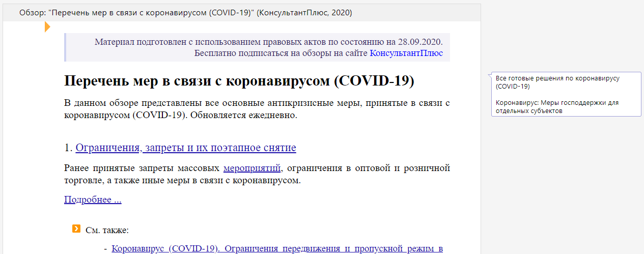Open the КонсультантПлюс site link
644x254 pixels.
(406, 53)
